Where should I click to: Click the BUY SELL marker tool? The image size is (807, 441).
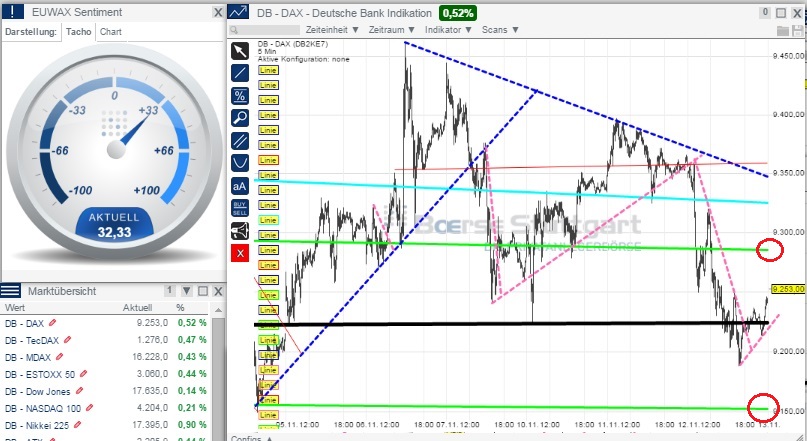pos(240,208)
